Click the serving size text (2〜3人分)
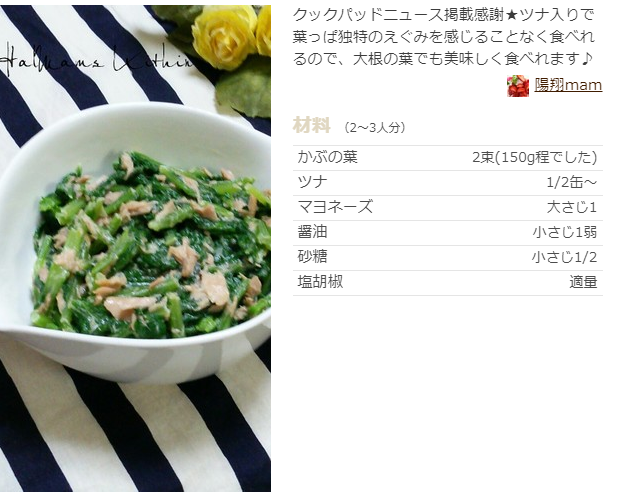Image resolution: width=621 pixels, height=495 pixels. [374, 128]
